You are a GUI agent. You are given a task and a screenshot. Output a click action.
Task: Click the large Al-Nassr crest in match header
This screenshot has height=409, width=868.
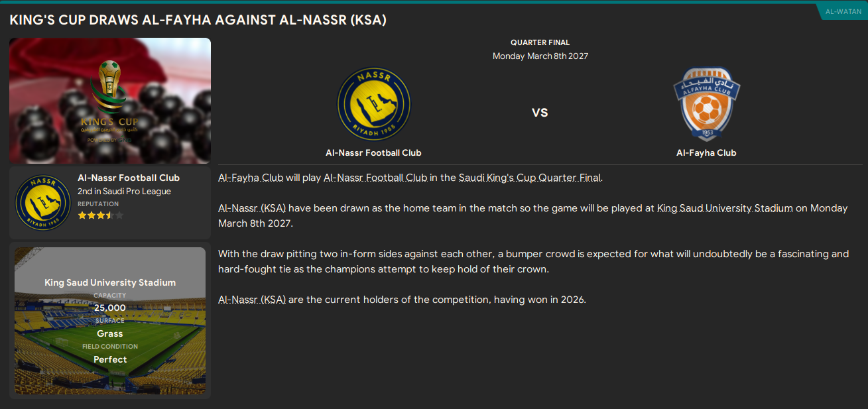pyautogui.click(x=373, y=104)
